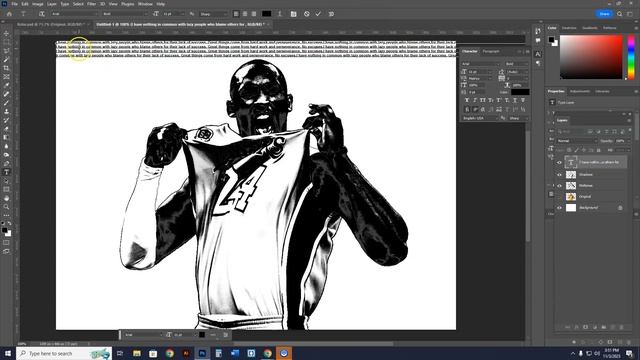The height and width of the screenshot is (360, 640).
Task: Center align text in options bar
Action: [245, 14]
